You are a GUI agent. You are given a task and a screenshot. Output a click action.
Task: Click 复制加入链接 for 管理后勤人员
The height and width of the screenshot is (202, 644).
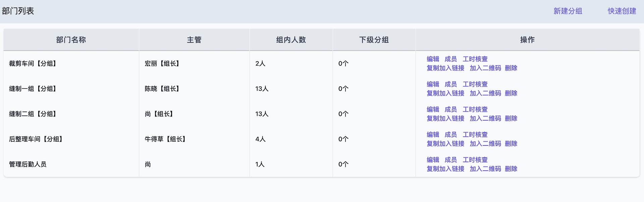click(445, 169)
